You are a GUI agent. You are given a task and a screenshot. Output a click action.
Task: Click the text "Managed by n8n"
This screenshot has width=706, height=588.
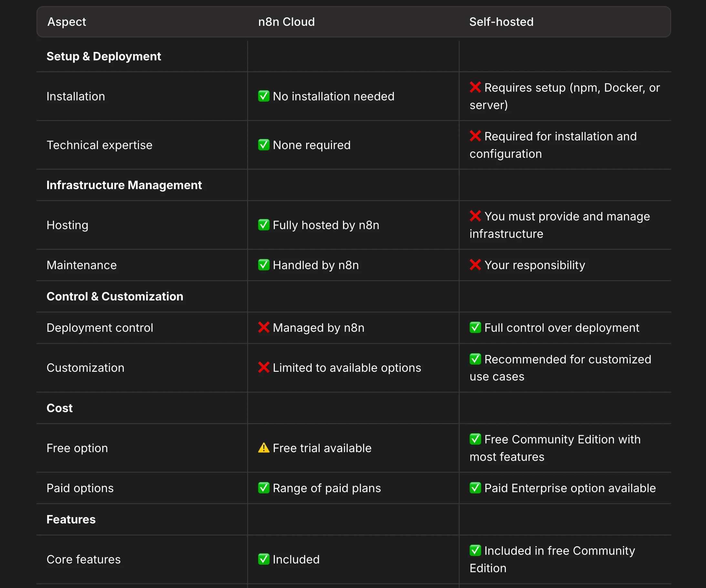(318, 328)
